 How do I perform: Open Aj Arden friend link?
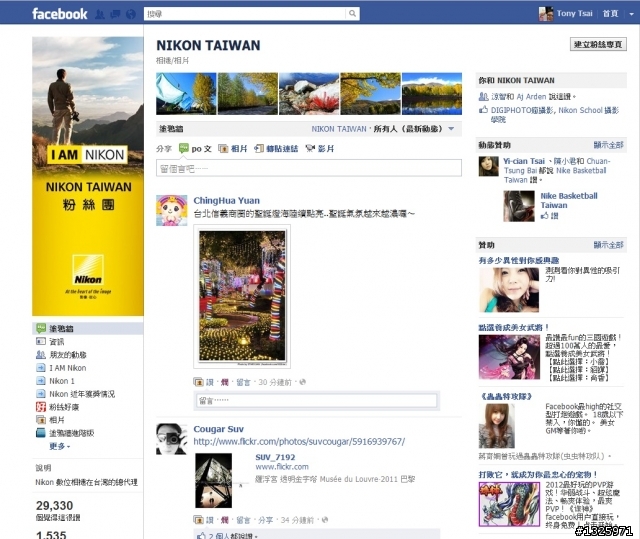[531, 97]
